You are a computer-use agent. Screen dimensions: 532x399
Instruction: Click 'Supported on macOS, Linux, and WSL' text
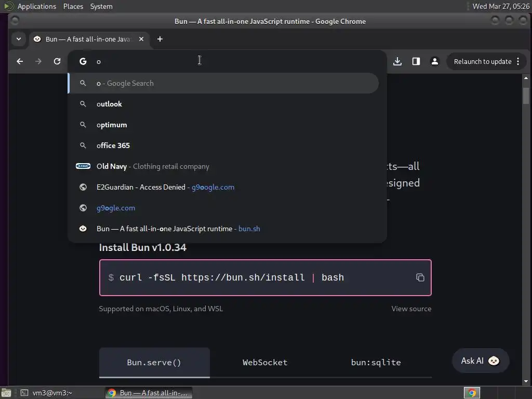point(161,309)
